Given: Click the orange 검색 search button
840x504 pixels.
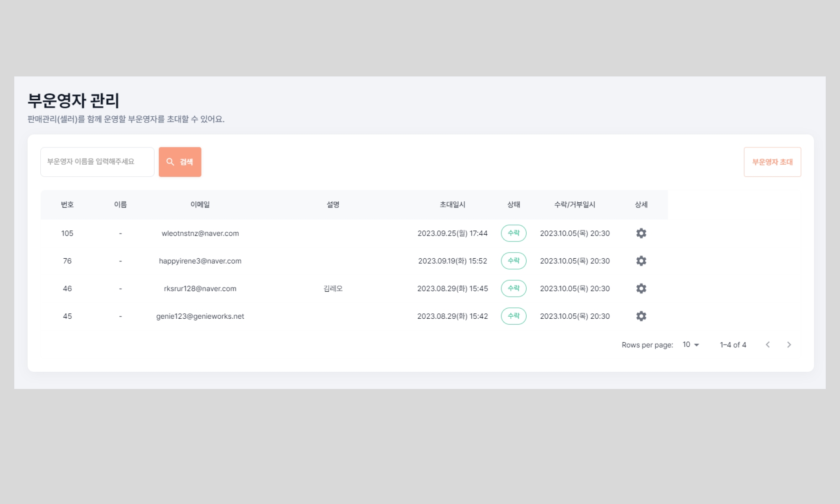Looking at the screenshot, I should tap(180, 162).
